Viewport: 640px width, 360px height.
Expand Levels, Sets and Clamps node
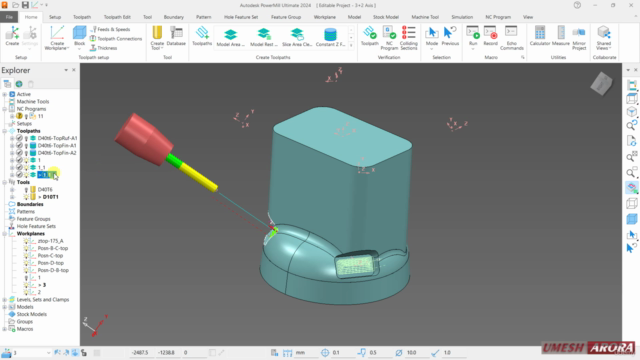(4, 300)
